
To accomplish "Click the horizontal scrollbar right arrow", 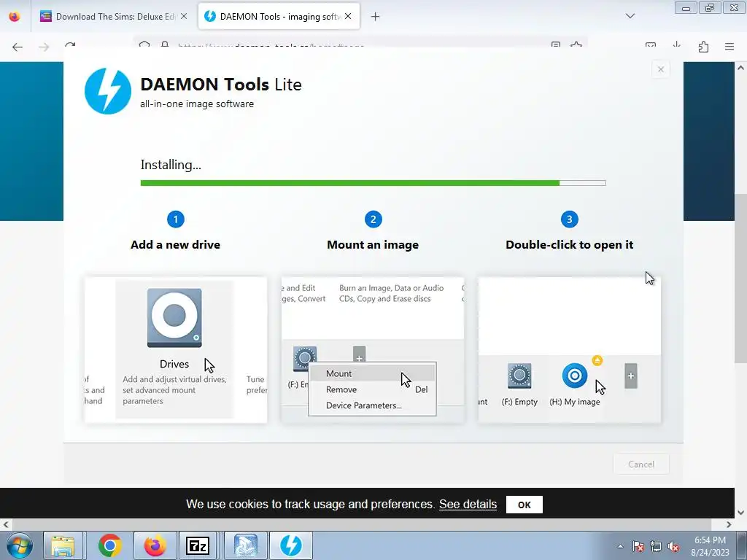I will pyautogui.click(x=729, y=524).
